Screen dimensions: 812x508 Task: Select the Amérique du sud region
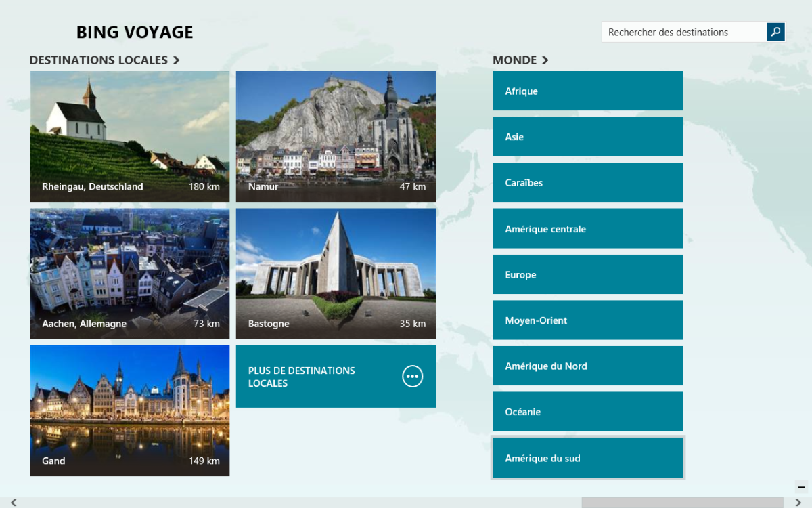pos(588,458)
